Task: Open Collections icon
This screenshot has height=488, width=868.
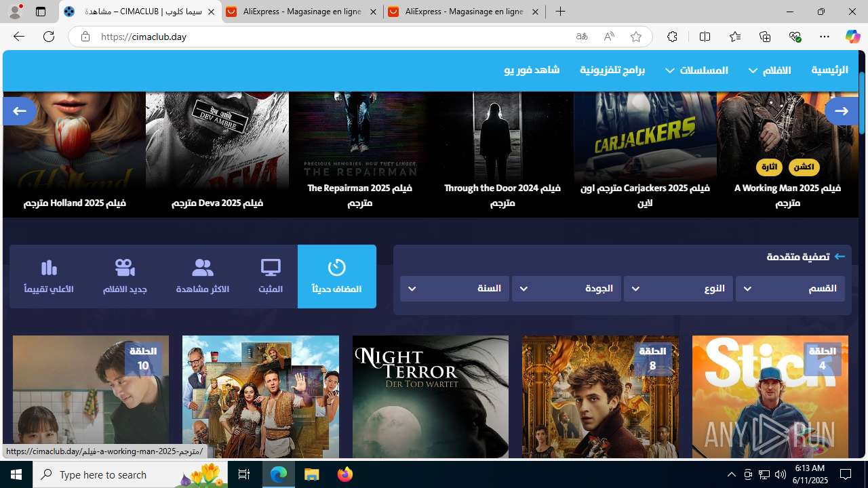Action: (765, 37)
